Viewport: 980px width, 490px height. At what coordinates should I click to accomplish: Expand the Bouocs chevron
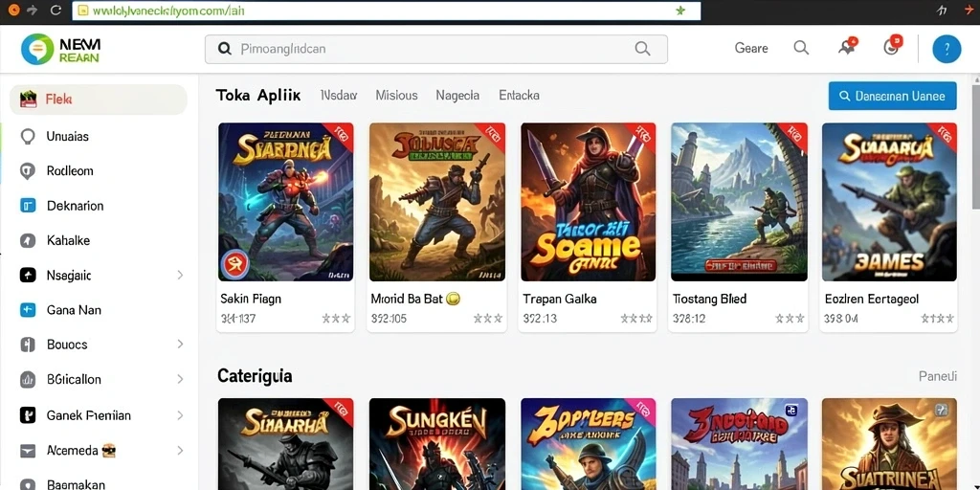click(x=180, y=345)
